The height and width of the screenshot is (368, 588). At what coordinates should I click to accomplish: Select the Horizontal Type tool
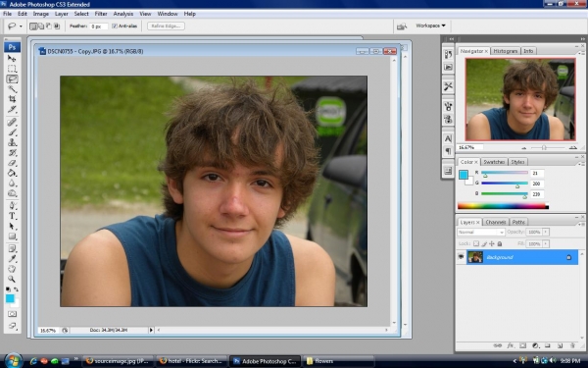point(12,216)
